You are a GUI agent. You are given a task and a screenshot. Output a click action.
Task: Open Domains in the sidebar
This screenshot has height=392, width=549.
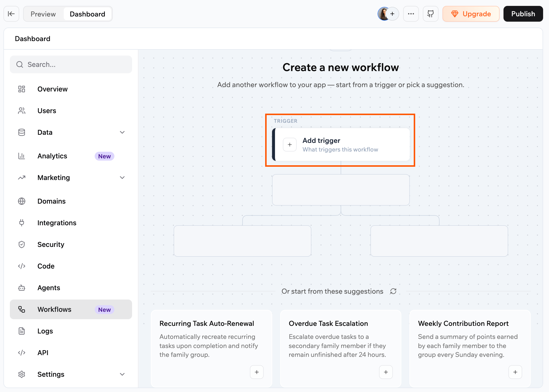point(71,201)
